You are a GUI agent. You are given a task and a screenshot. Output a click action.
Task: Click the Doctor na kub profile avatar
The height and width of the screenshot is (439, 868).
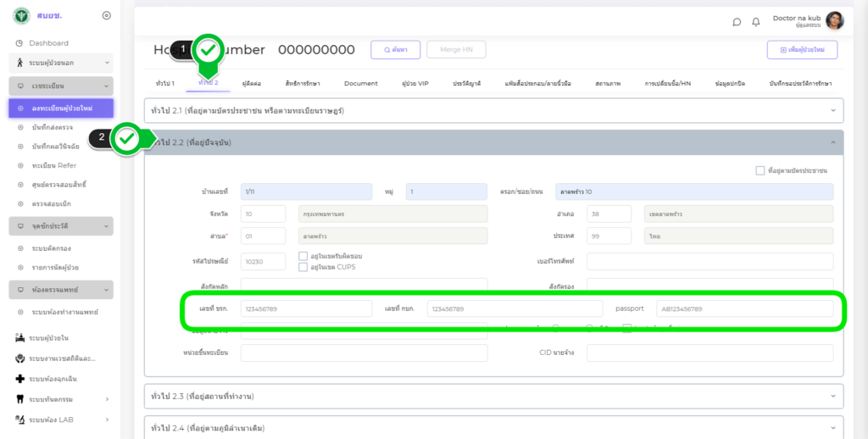pos(834,21)
